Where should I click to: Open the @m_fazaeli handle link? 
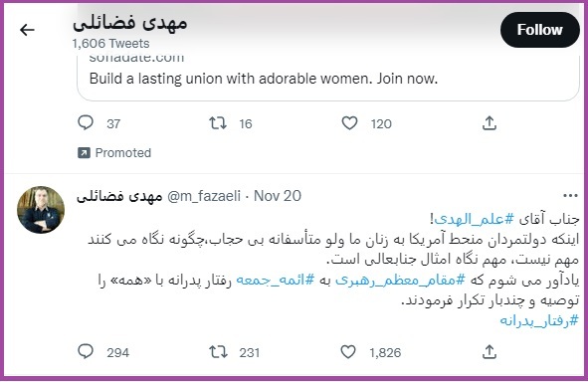(x=204, y=196)
